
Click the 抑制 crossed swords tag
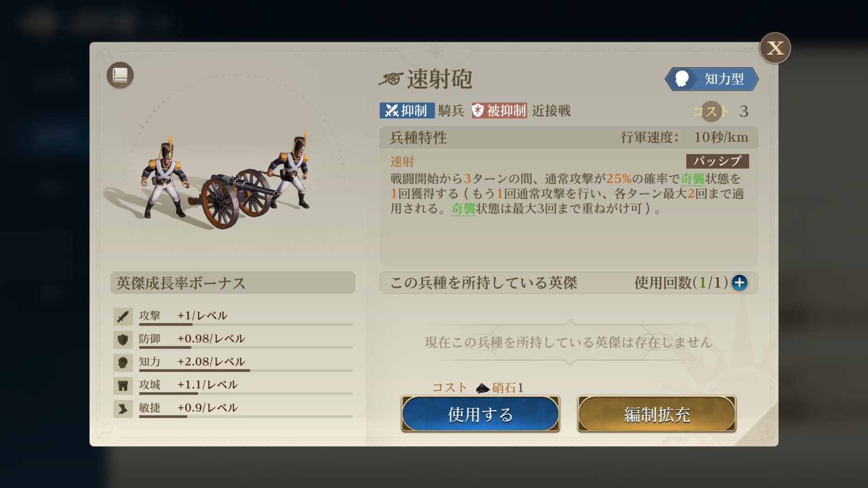pos(406,111)
